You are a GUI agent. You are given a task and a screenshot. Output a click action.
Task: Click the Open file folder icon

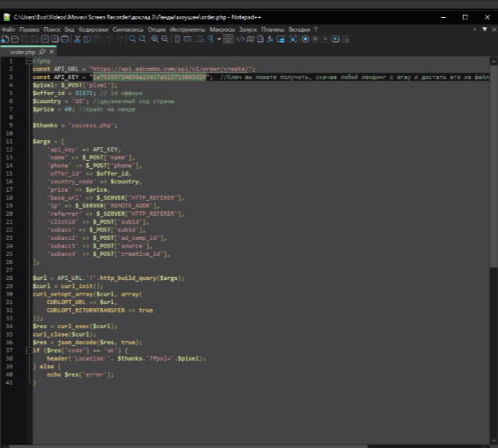click(15, 39)
